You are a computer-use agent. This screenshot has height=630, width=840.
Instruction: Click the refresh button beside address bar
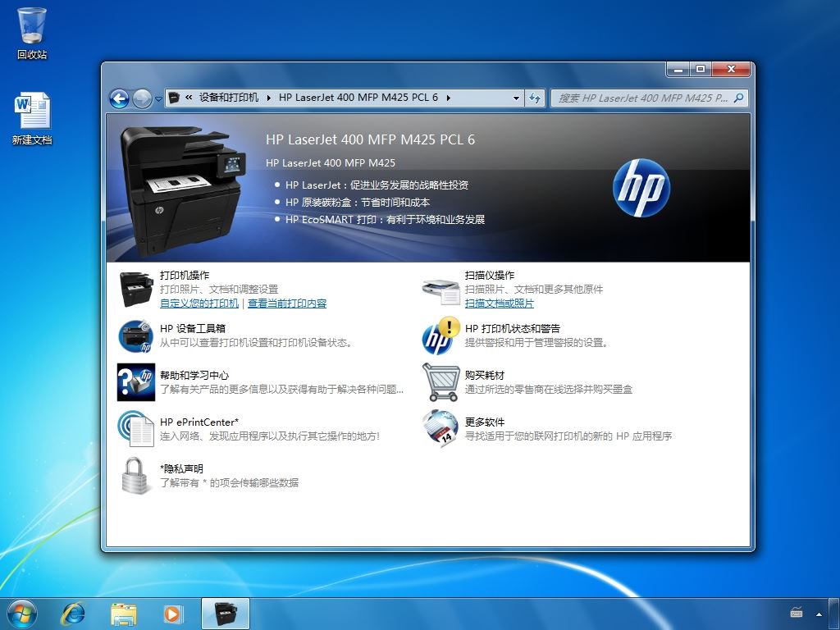[535, 98]
